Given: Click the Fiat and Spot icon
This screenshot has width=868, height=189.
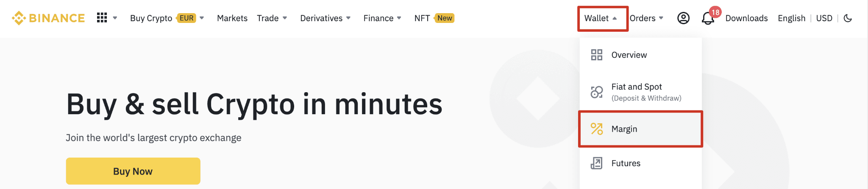Looking at the screenshot, I should pyautogui.click(x=597, y=92).
